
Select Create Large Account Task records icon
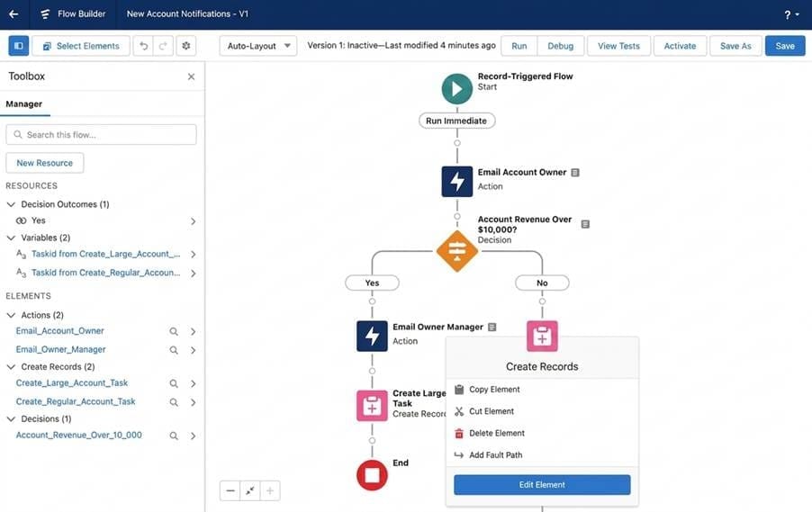coord(372,405)
